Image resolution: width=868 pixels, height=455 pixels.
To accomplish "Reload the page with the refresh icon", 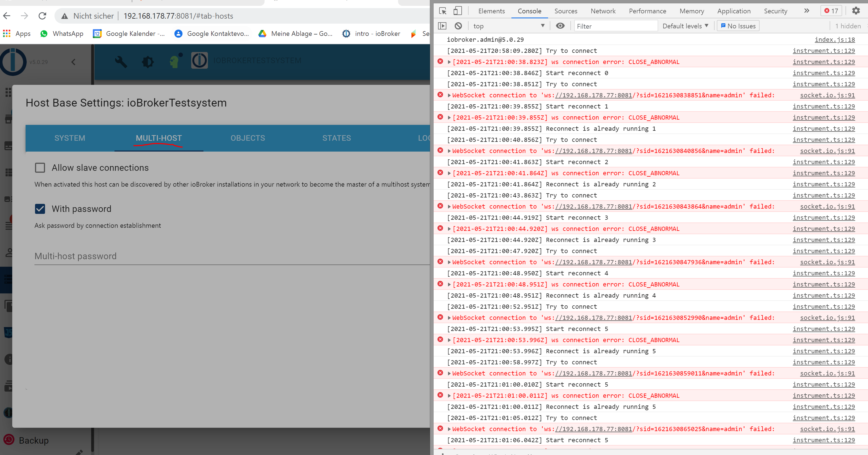I will (43, 16).
